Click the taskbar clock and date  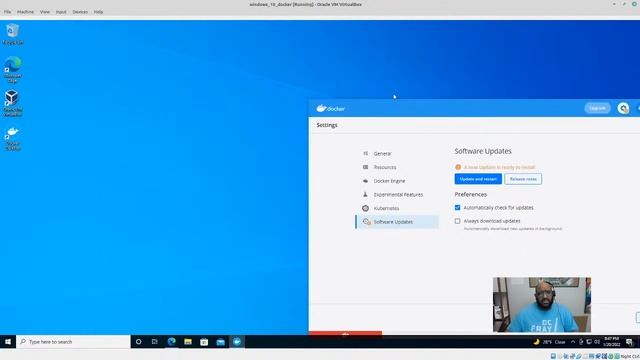[x=611, y=342]
